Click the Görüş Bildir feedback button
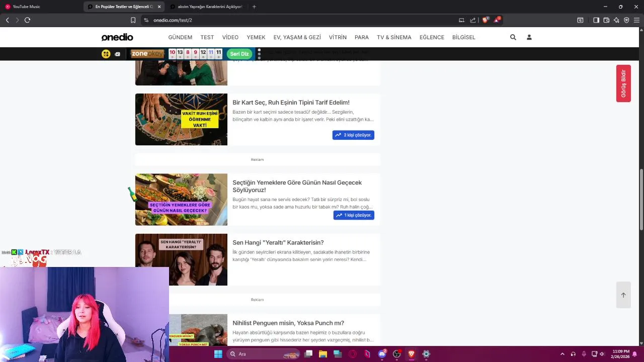This screenshot has width=644, height=362. click(623, 83)
